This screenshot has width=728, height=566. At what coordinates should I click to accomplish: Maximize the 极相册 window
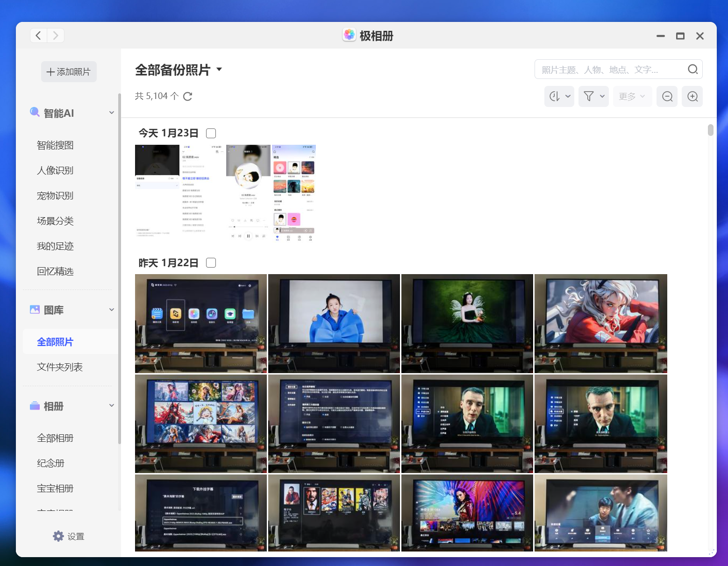[680, 36]
